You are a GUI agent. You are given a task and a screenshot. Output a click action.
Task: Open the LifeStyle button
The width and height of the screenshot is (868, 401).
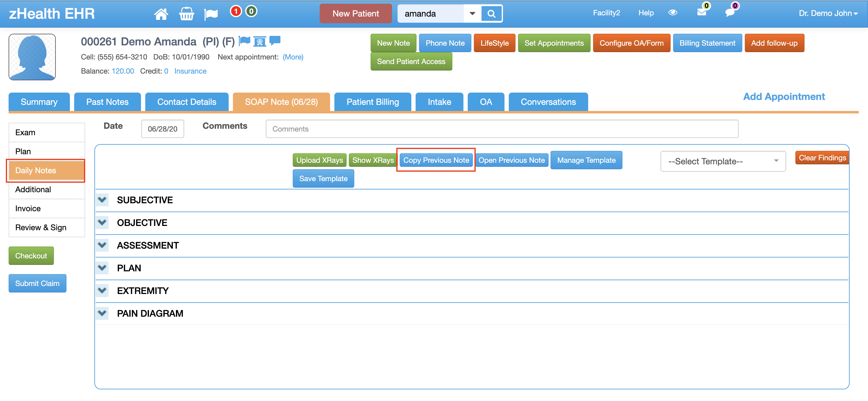pos(494,43)
